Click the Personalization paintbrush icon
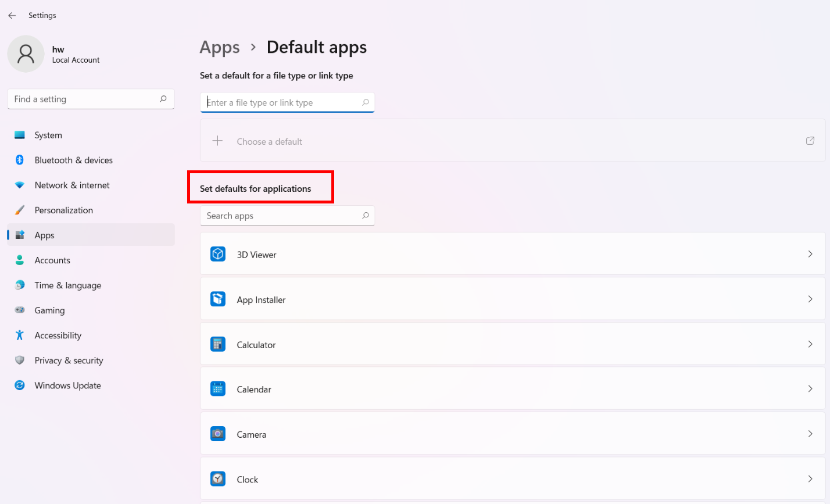Image resolution: width=830 pixels, height=504 pixels. pos(20,210)
